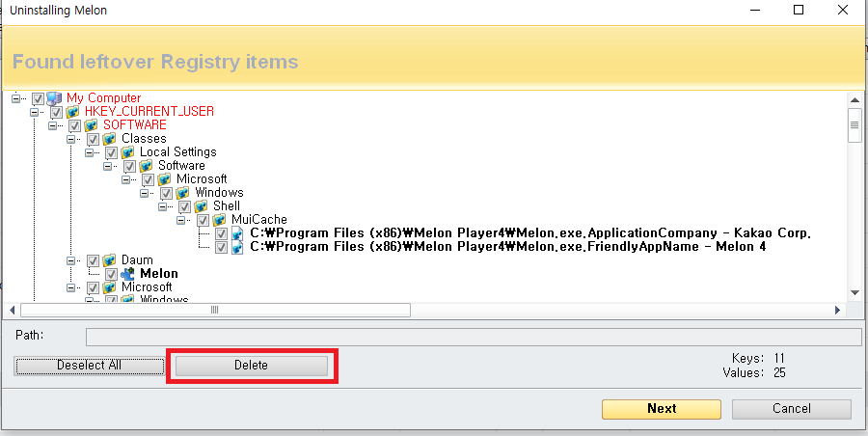868x436 pixels.
Task: Click the MuiCache key folder icon
Action: coord(219,220)
